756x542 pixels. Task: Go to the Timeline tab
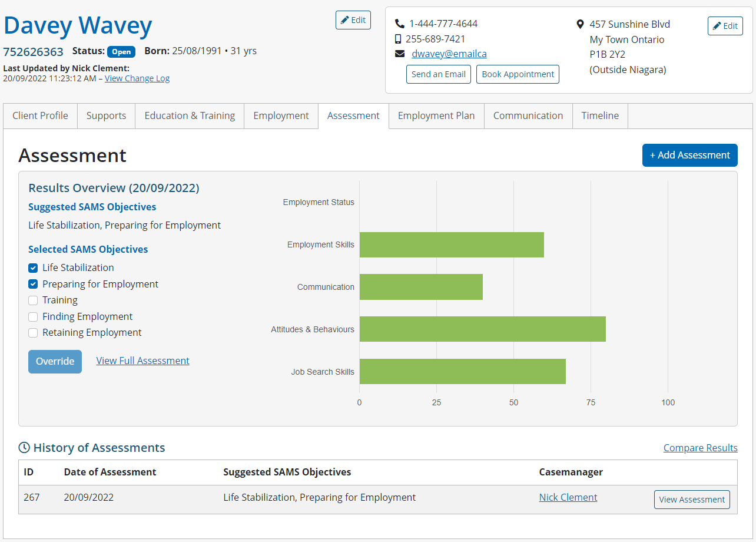599,116
